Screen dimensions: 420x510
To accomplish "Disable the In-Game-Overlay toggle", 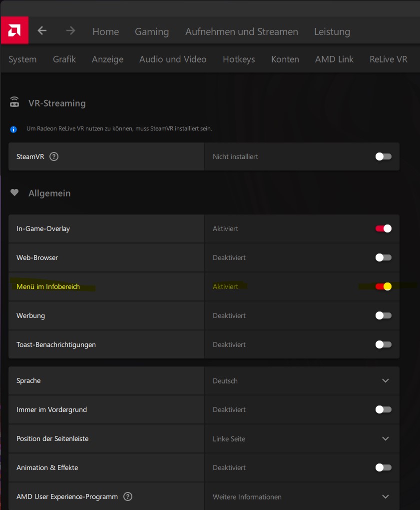I will click(x=384, y=228).
